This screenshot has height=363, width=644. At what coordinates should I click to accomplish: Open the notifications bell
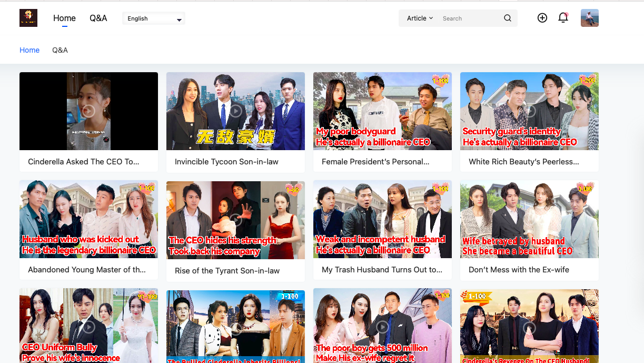click(563, 18)
